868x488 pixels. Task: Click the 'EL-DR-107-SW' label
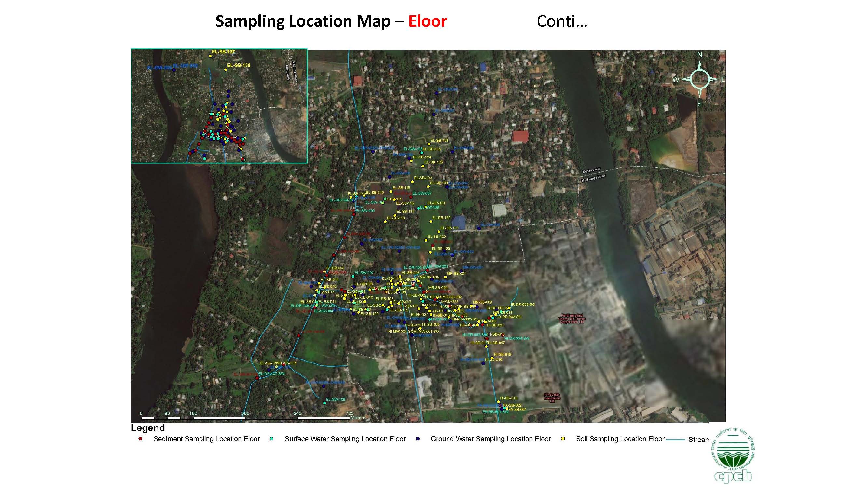point(271,373)
